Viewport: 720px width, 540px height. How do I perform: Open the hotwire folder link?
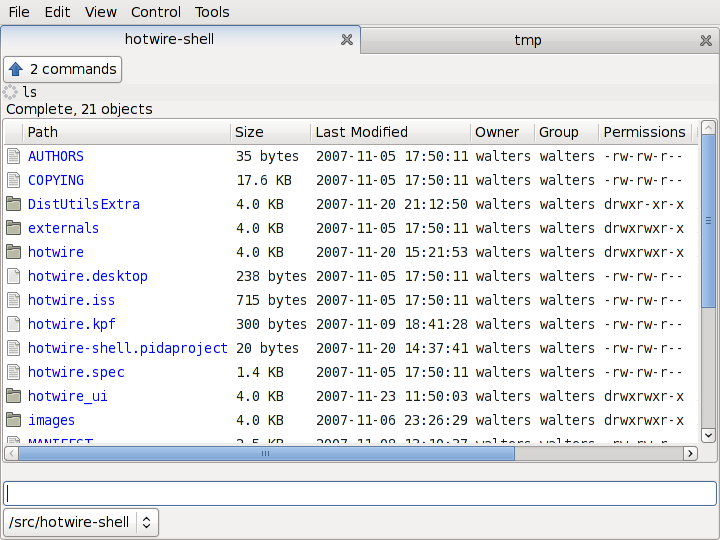pyautogui.click(x=56, y=252)
